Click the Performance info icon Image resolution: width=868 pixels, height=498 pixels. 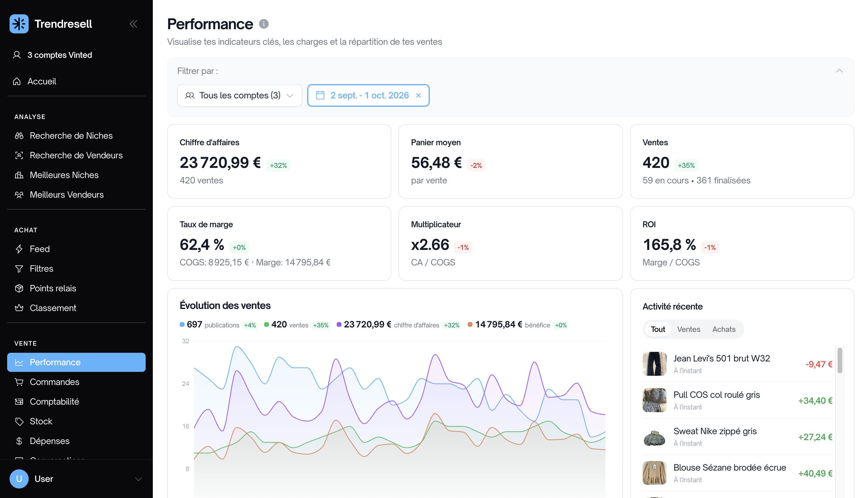point(264,24)
